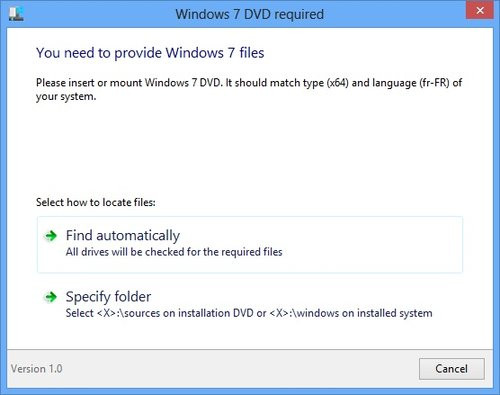Click the application icon in title bar
The height and width of the screenshot is (395, 500).
pyautogui.click(x=16, y=14)
